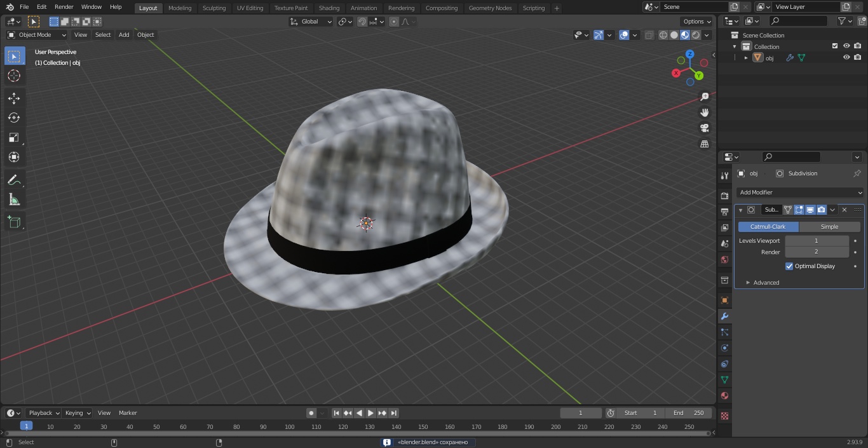Toggle proportional editing
This screenshot has height=448, width=868.
[394, 22]
